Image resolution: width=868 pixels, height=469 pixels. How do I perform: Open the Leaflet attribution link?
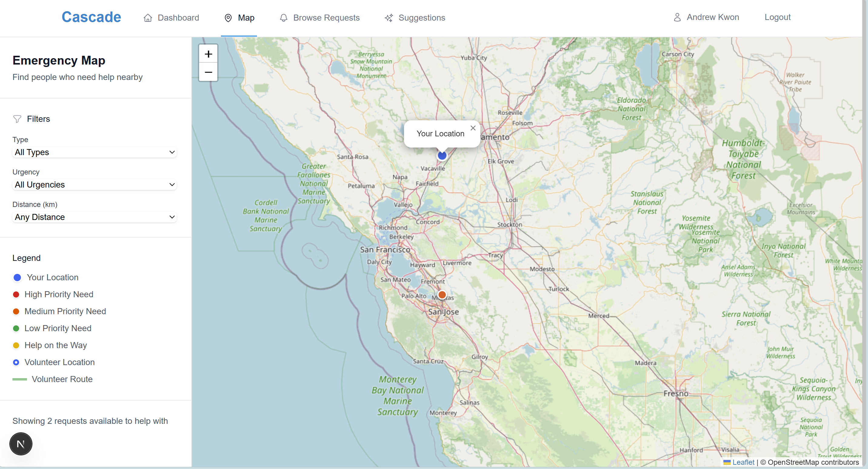coord(743,462)
